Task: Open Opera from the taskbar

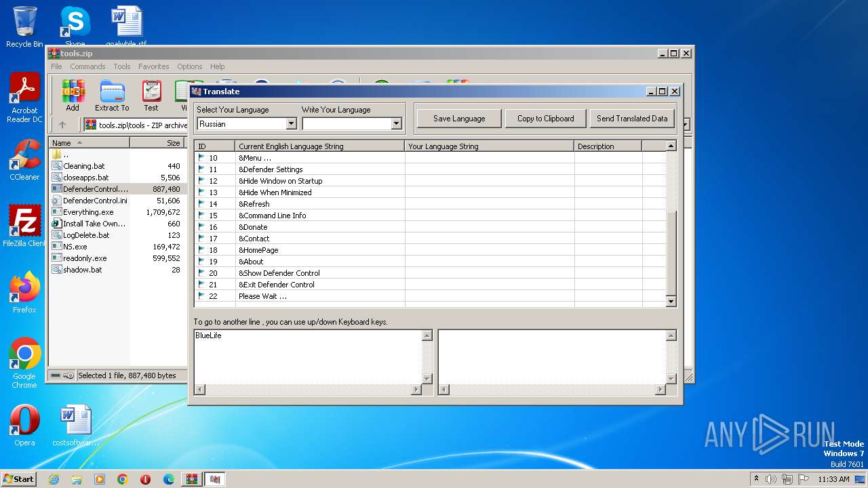Action: coord(146,479)
